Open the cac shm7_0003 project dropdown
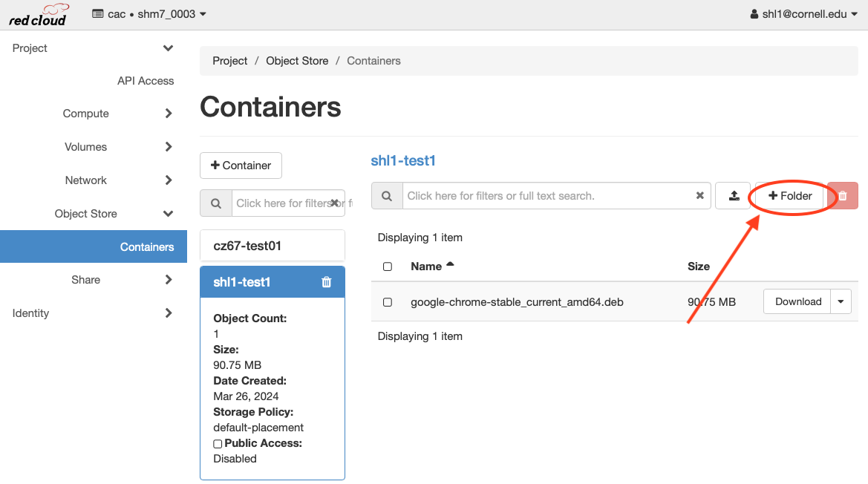 149,14
